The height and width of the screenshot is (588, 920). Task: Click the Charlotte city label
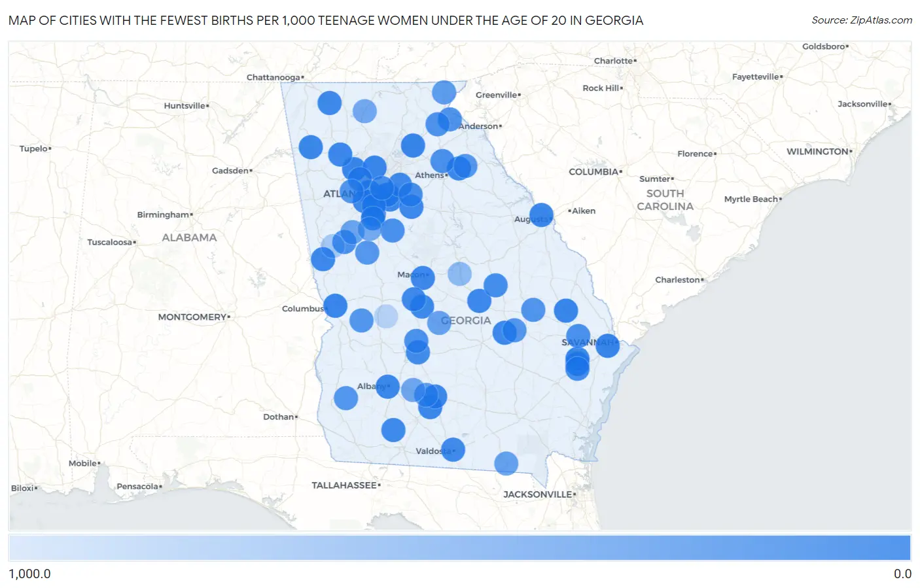613,61
